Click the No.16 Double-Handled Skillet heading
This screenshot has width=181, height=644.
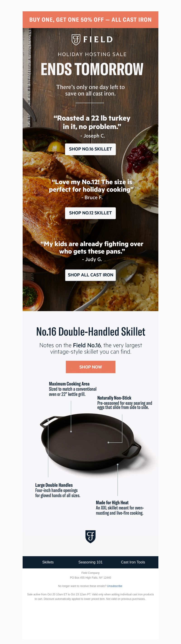(90, 332)
